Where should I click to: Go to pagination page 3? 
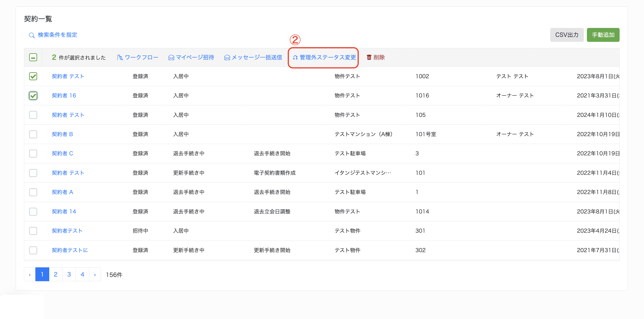[69, 275]
